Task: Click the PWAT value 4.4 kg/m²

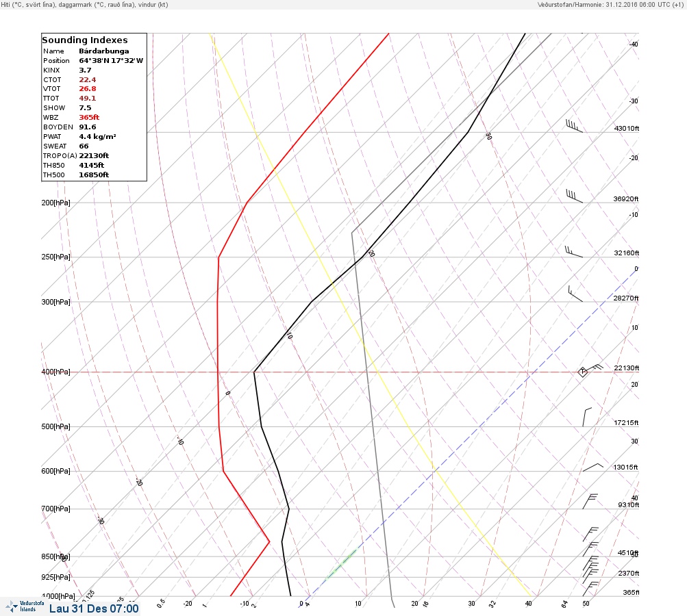Action: (x=97, y=137)
